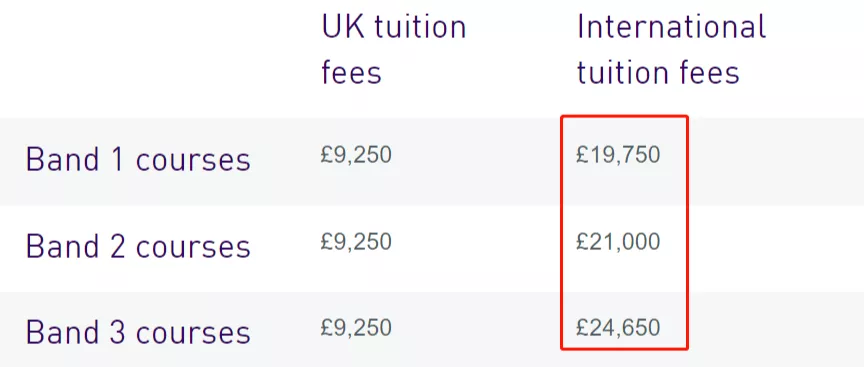Select the "Band 2 courses" row label
The width and height of the screenshot is (864, 367).
click(138, 246)
